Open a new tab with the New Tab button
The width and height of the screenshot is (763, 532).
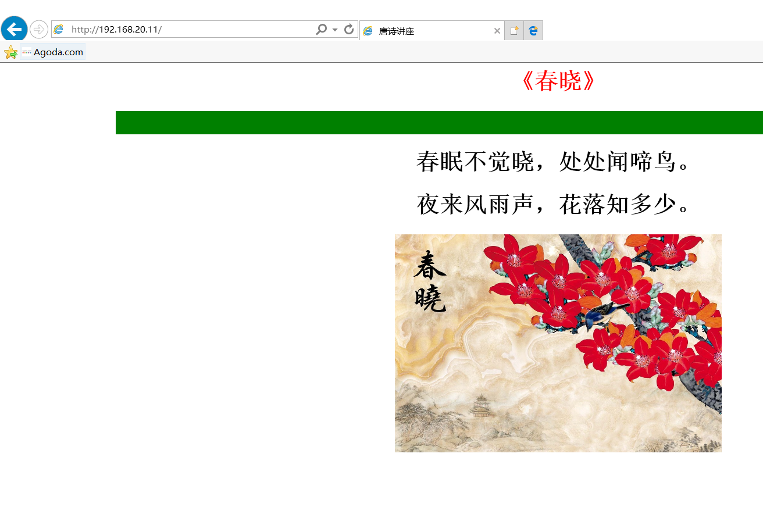514,31
